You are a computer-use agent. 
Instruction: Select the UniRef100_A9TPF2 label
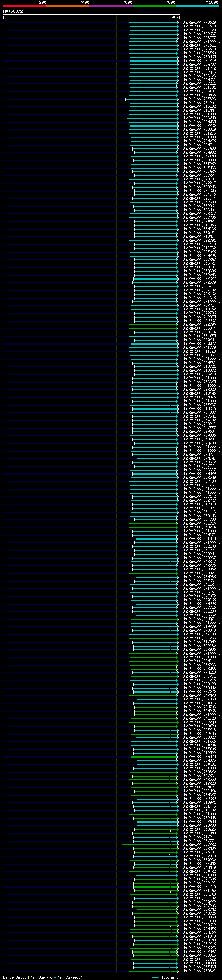(199, 68)
